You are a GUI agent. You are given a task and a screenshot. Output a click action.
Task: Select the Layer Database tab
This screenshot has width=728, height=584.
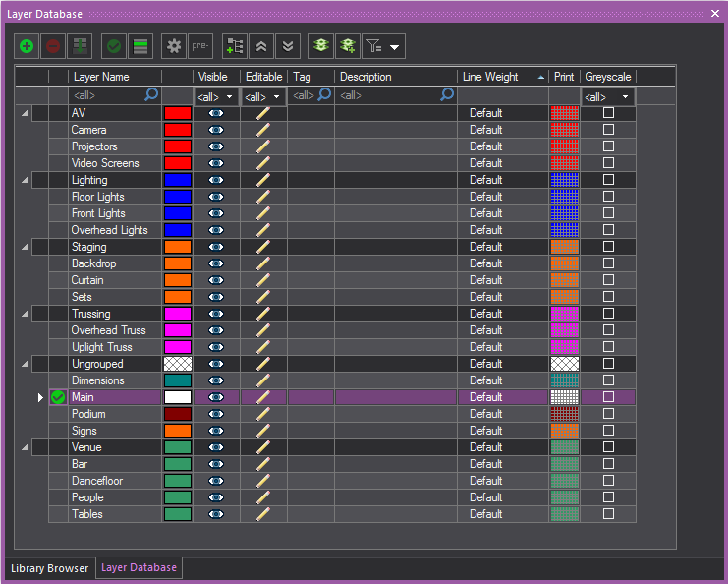point(139,568)
